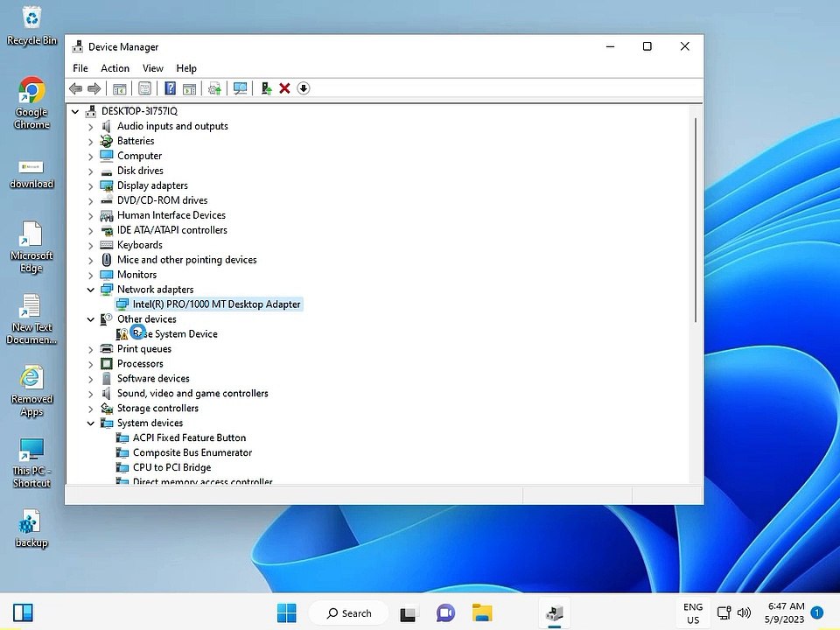Select the Software devices category
Viewport: 840px width, 630px height.
(153, 378)
